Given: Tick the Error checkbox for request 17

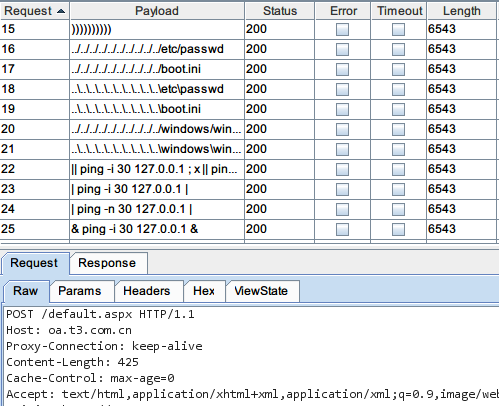Looking at the screenshot, I should click(342, 69).
